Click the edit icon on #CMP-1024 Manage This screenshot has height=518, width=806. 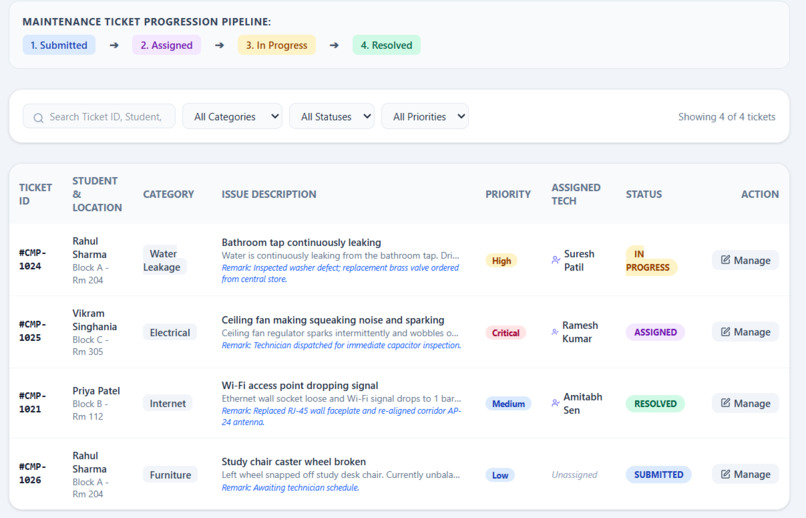click(725, 260)
